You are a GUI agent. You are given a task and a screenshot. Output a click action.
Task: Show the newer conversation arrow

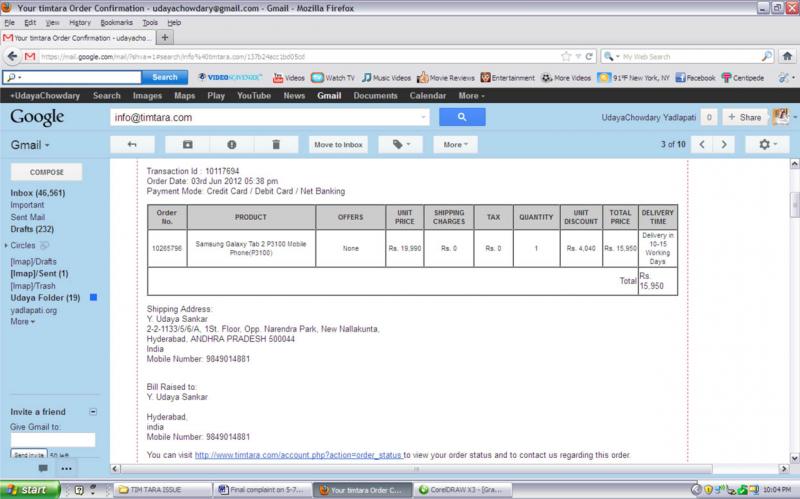[x=702, y=144]
